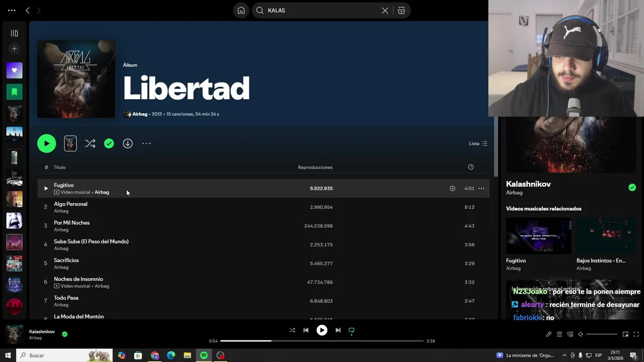Open the play queue
Image resolution: width=644 pixels, height=362 pixels.
(559, 334)
